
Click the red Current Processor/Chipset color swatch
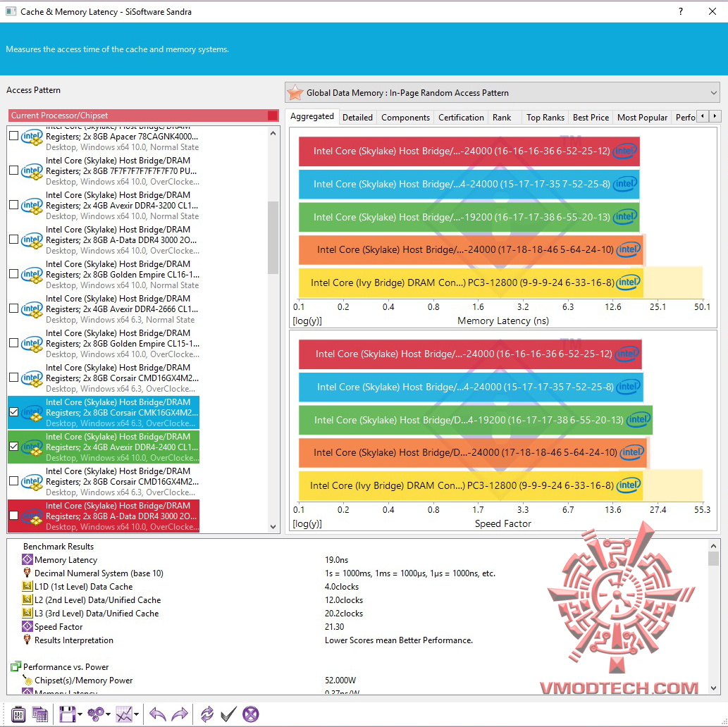(x=273, y=116)
